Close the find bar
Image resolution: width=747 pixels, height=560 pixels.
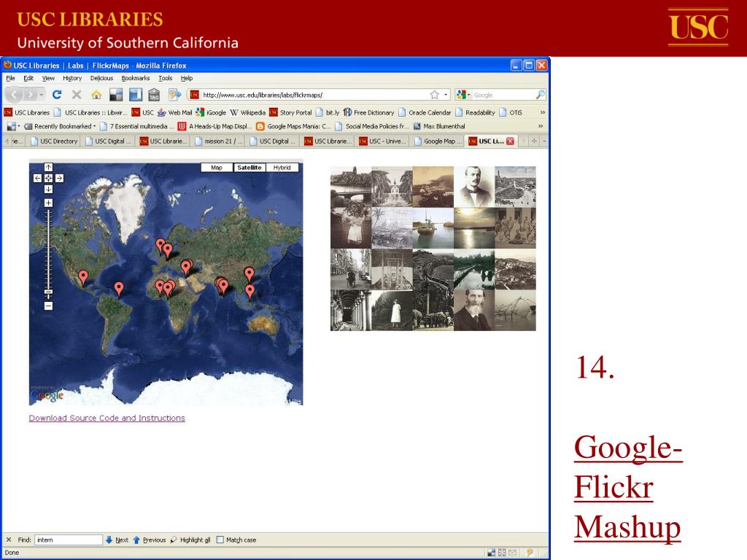tap(9, 540)
